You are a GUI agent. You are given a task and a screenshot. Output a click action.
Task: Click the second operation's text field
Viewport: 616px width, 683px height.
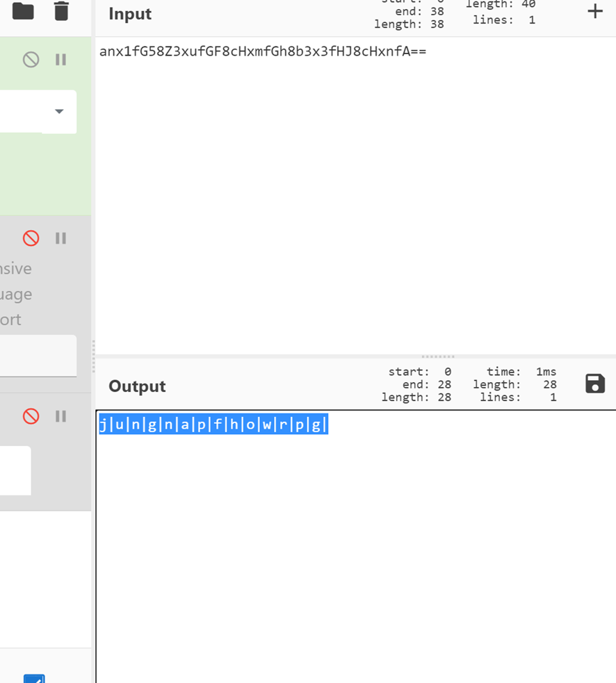coord(38,356)
